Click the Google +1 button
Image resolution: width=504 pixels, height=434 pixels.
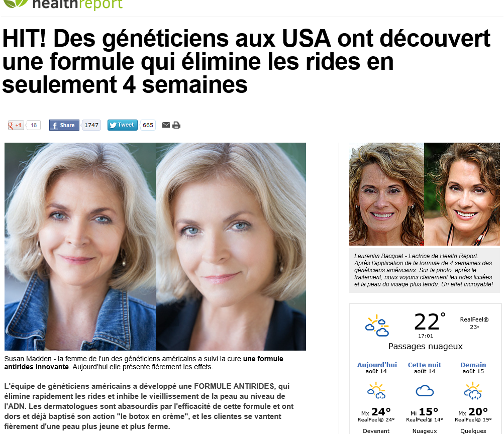click(x=16, y=125)
